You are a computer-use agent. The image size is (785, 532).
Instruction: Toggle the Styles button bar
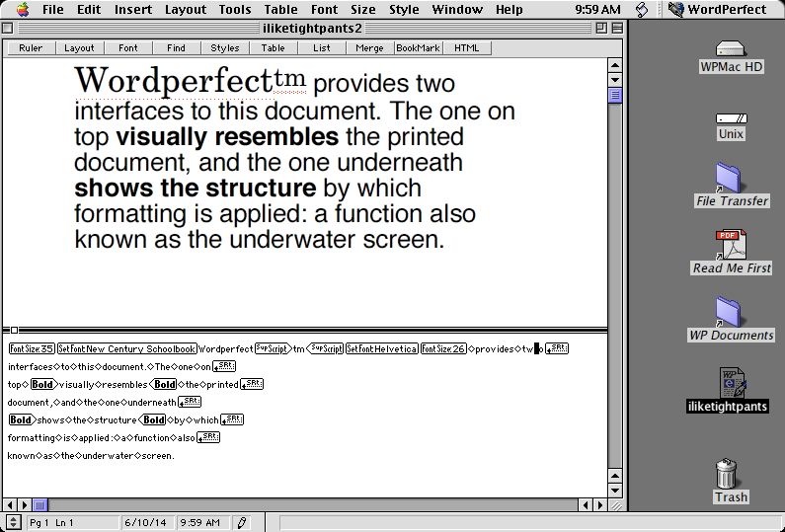click(x=224, y=48)
